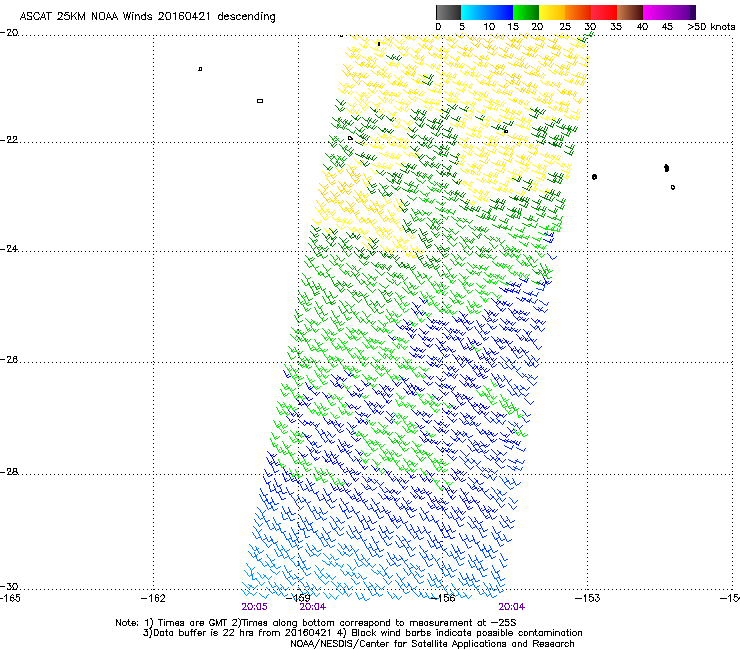Click the latitude label '-26'
The image size is (740, 650).
[10, 360]
